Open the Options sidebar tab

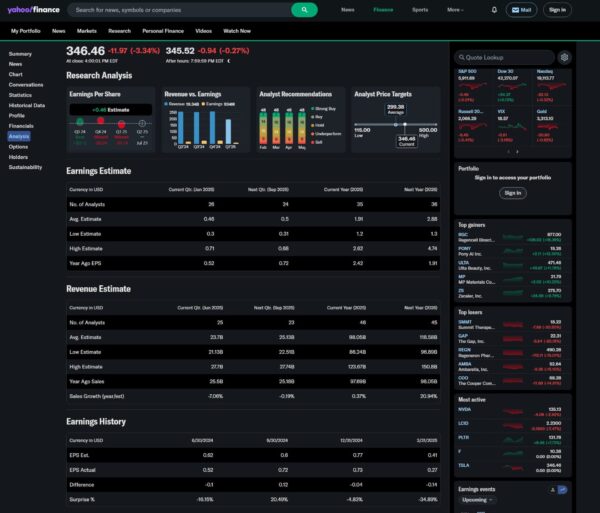coord(18,147)
